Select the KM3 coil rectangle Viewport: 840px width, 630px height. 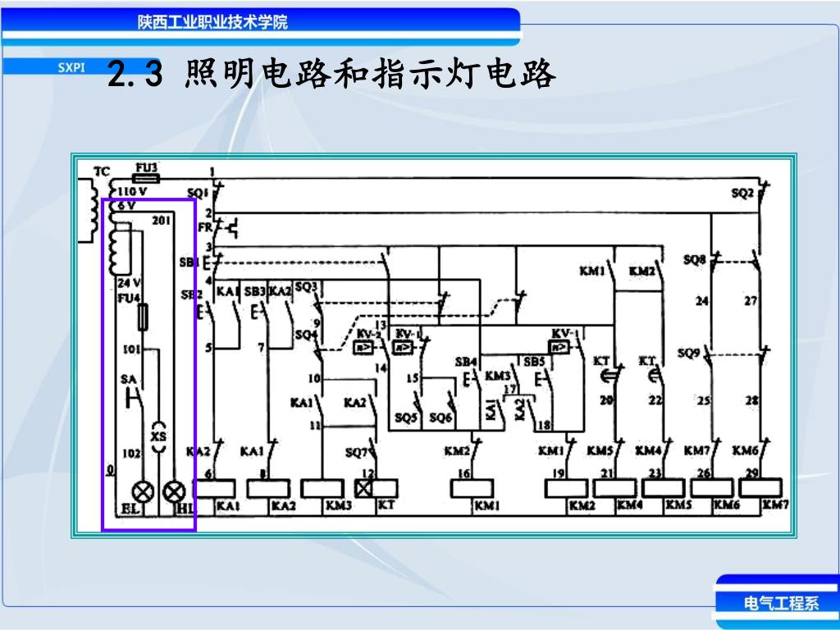(322, 489)
